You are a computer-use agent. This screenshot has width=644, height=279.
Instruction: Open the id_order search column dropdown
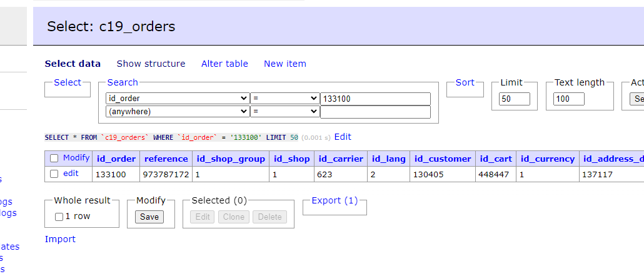point(178,99)
